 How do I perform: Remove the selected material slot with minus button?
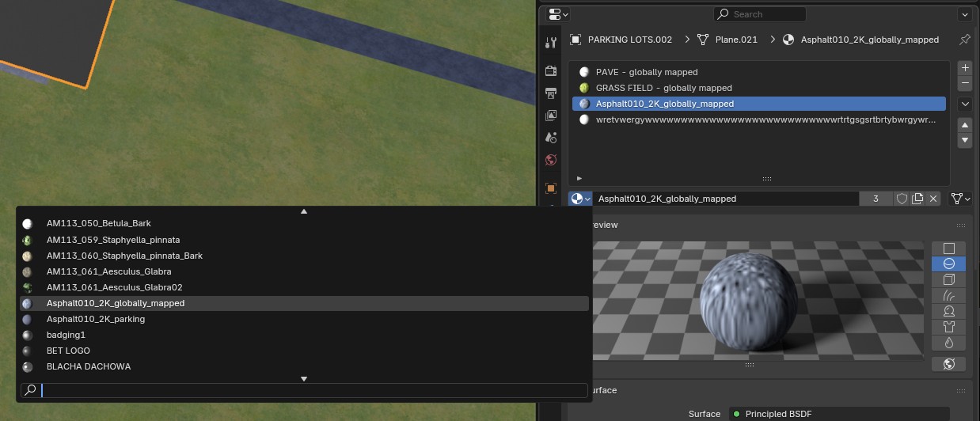965,83
